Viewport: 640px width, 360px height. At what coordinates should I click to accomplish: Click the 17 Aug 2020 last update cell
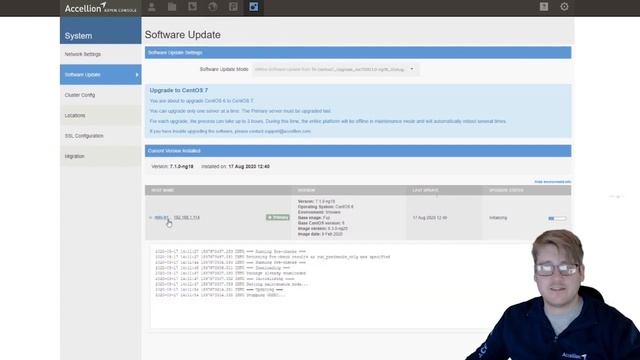click(430, 218)
